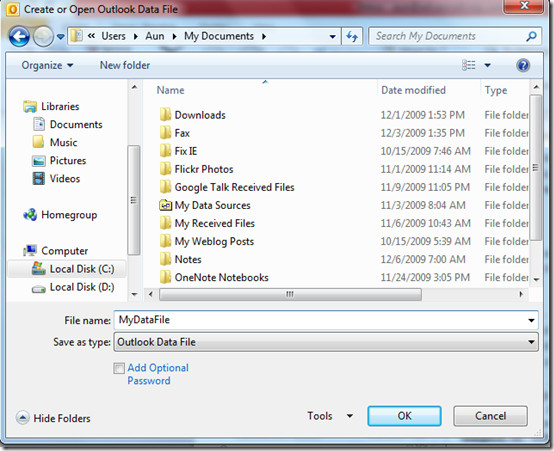Click the New folder button

125,65
